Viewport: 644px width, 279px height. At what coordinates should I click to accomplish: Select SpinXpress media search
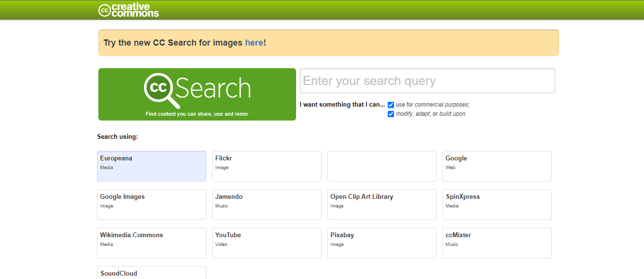497,204
